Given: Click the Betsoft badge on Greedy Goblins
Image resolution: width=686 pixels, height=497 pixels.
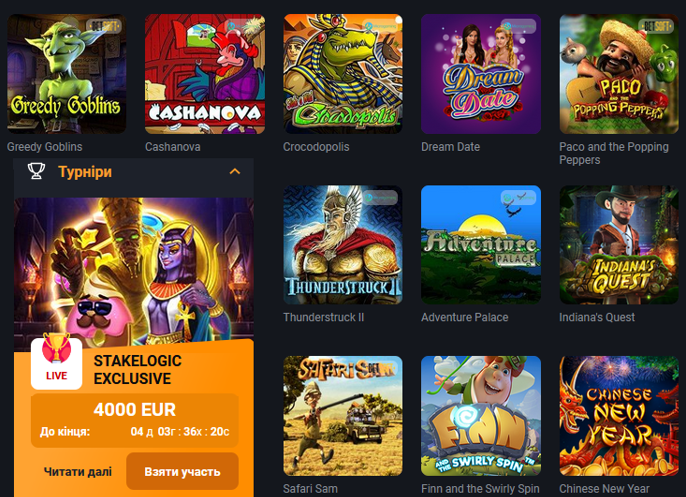Looking at the screenshot, I should tap(104, 26).
